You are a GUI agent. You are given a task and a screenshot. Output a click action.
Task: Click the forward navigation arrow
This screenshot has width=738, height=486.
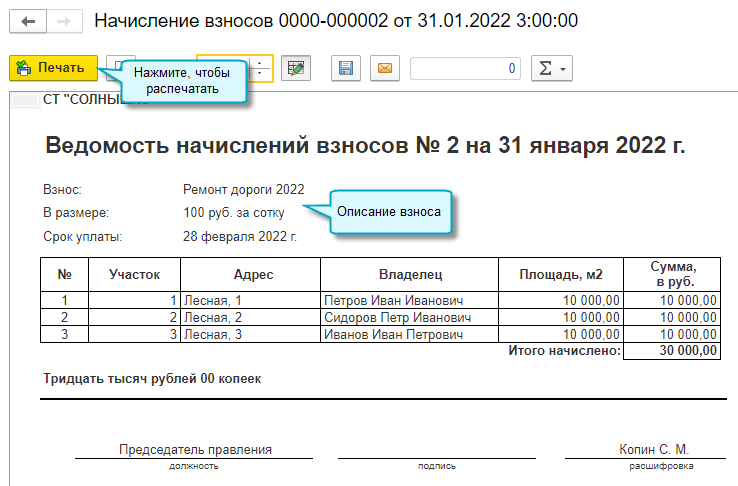tap(64, 22)
